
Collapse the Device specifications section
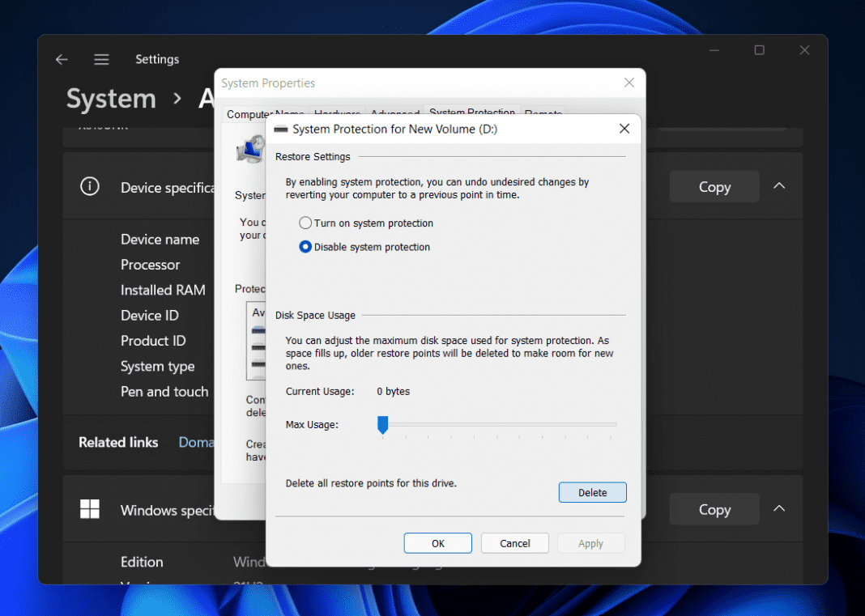click(x=778, y=185)
